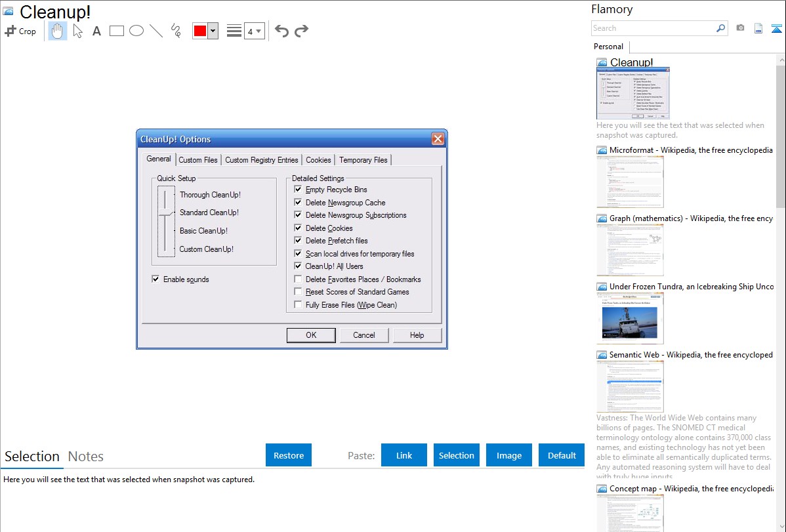Pick the rectangle shape tool
Image resolution: width=786 pixels, height=532 pixels.
pyautogui.click(x=117, y=31)
